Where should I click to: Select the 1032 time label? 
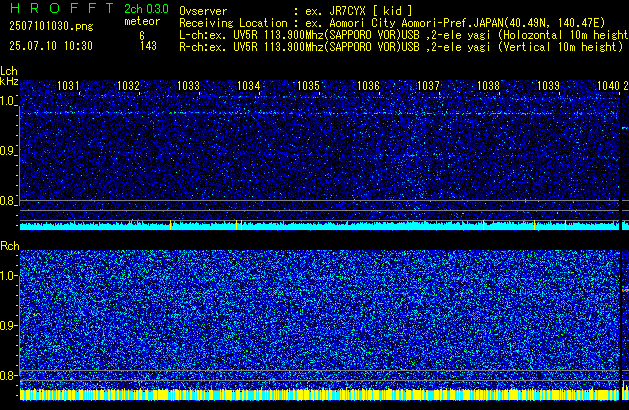(x=128, y=86)
